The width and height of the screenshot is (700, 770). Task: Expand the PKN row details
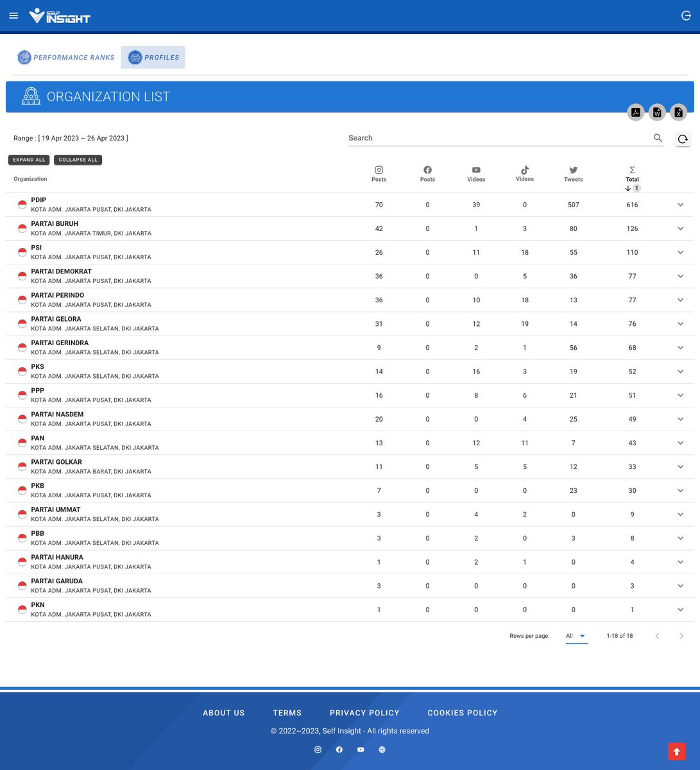681,610
